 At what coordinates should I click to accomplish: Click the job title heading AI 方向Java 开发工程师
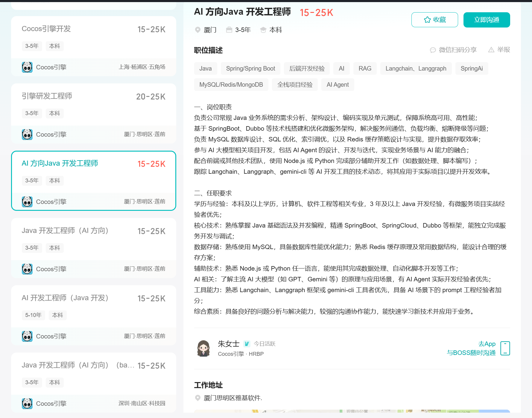point(242,12)
